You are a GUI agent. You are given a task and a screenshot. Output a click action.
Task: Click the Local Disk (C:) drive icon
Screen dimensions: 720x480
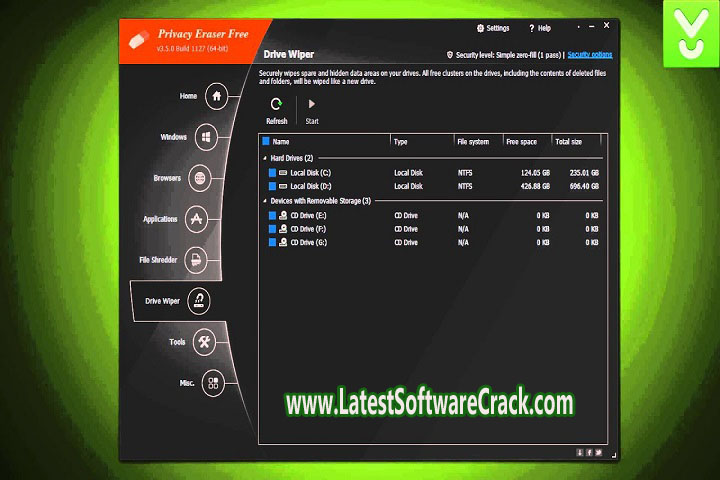click(x=283, y=173)
